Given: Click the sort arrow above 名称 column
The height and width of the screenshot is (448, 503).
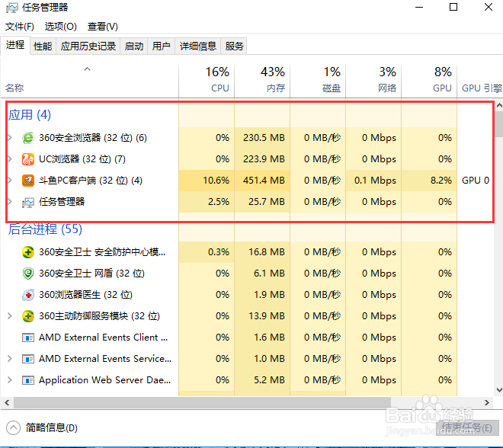Looking at the screenshot, I should pos(87,69).
